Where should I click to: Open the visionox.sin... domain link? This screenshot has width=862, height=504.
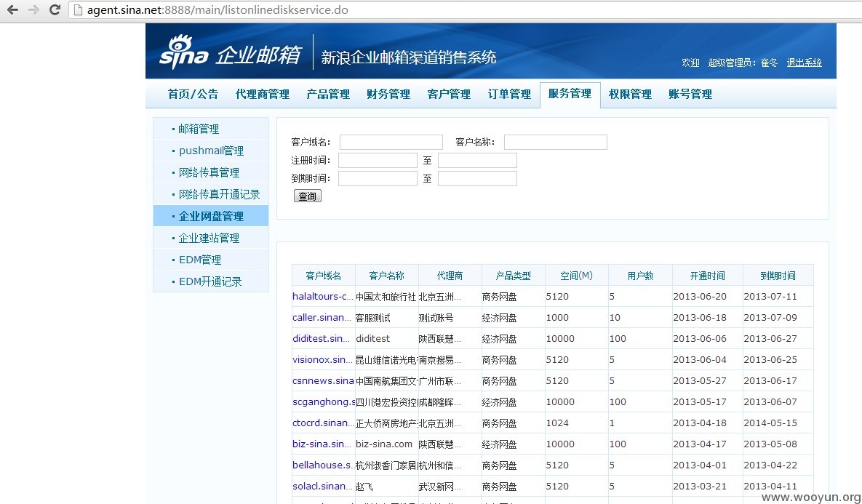(x=323, y=359)
